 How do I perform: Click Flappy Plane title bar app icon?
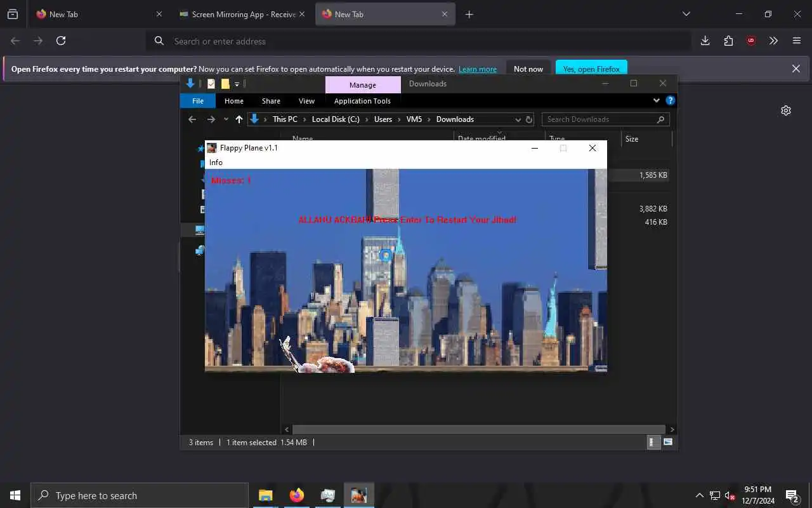click(212, 148)
